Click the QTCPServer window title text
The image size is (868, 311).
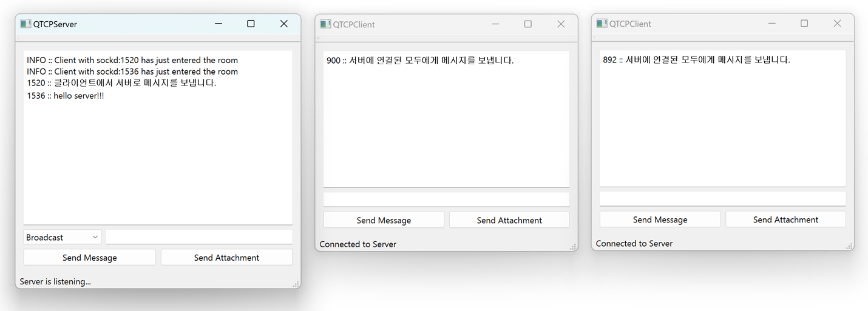(55, 24)
